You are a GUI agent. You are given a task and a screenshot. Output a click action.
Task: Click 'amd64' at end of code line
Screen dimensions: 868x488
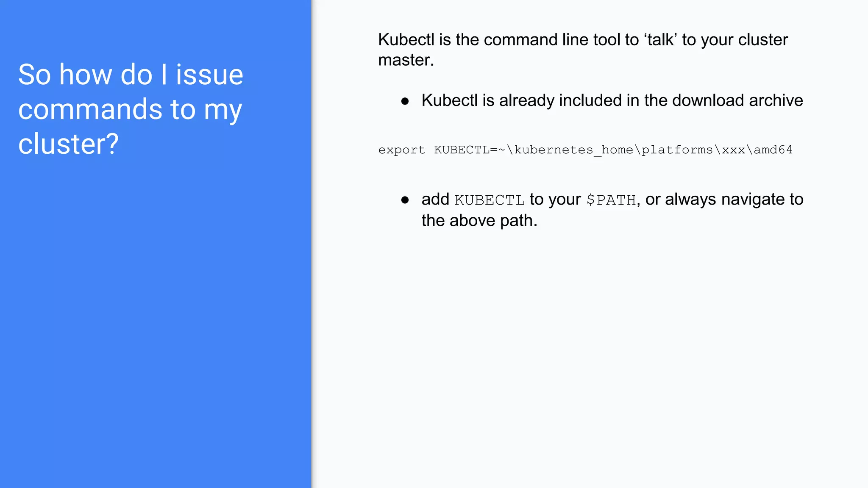point(773,150)
